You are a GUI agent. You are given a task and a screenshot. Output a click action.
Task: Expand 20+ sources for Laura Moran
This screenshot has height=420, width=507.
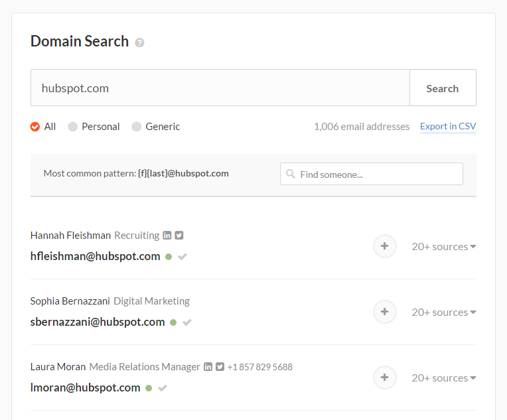443,378
